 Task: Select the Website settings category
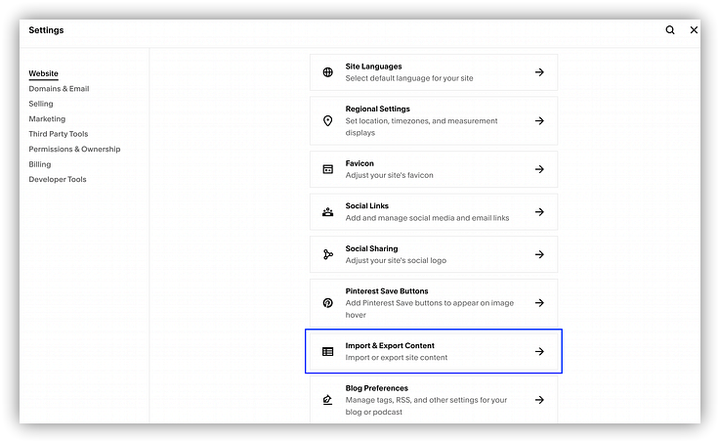point(43,73)
